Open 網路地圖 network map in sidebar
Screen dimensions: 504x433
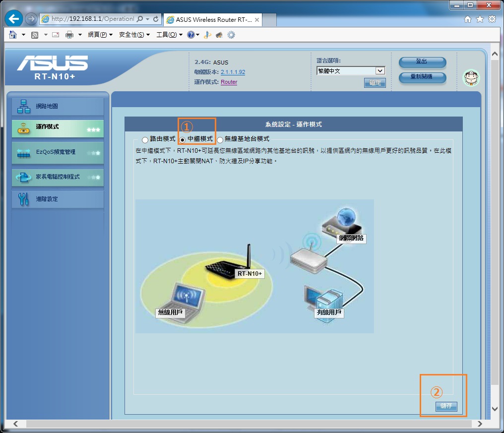point(58,107)
